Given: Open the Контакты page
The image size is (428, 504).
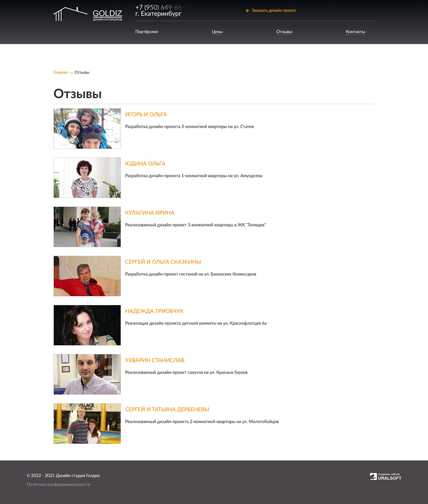Looking at the screenshot, I should coord(355,32).
